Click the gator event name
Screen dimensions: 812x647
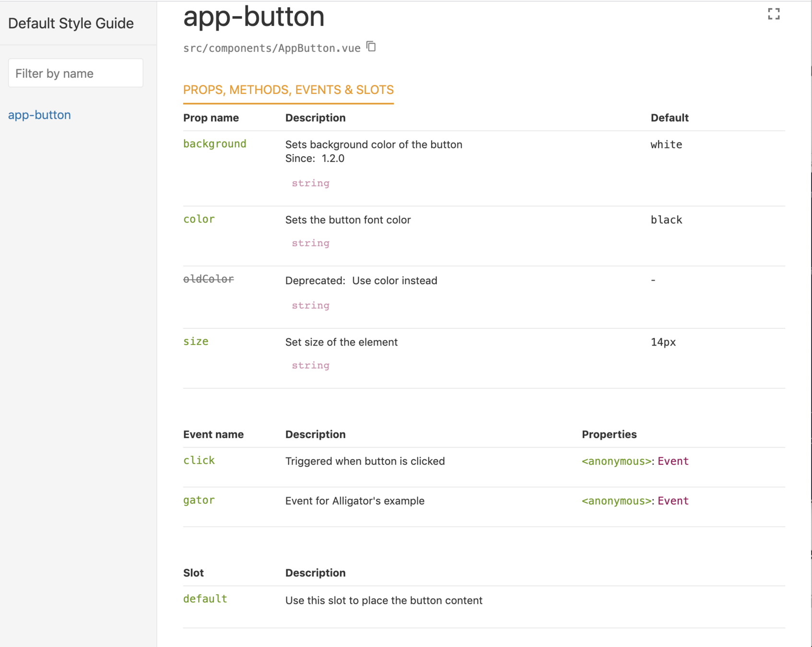[x=199, y=500]
